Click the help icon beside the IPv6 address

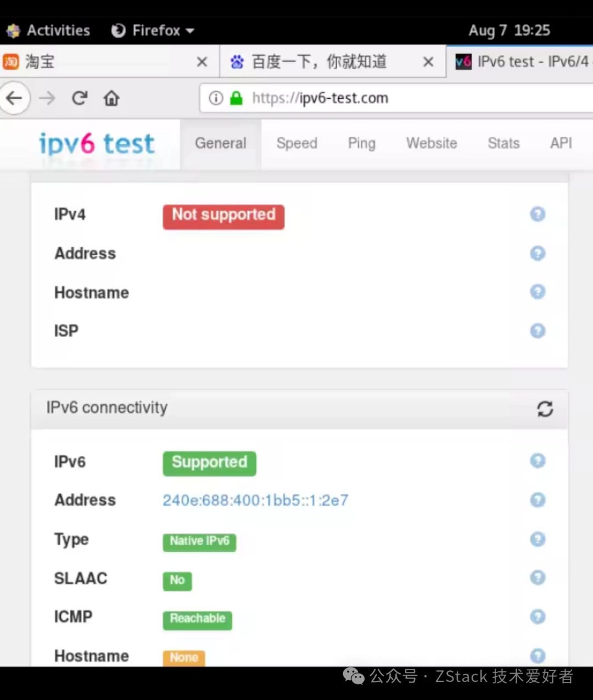(538, 500)
